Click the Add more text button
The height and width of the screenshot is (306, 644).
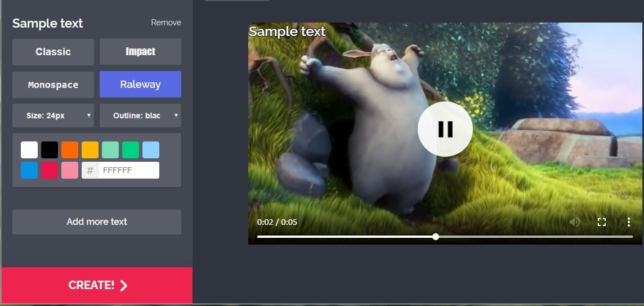point(96,221)
